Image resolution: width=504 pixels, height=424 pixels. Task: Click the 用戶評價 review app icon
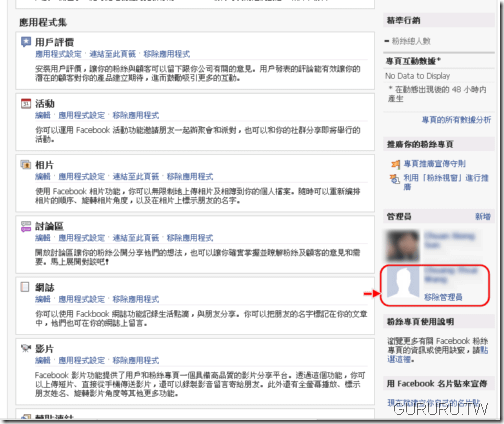pos(26,42)
